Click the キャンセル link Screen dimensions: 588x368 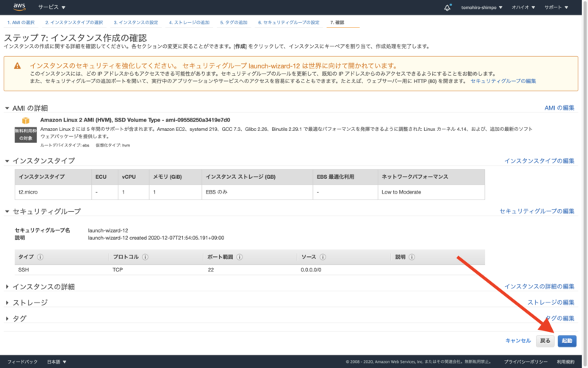[x=518, y=341]
